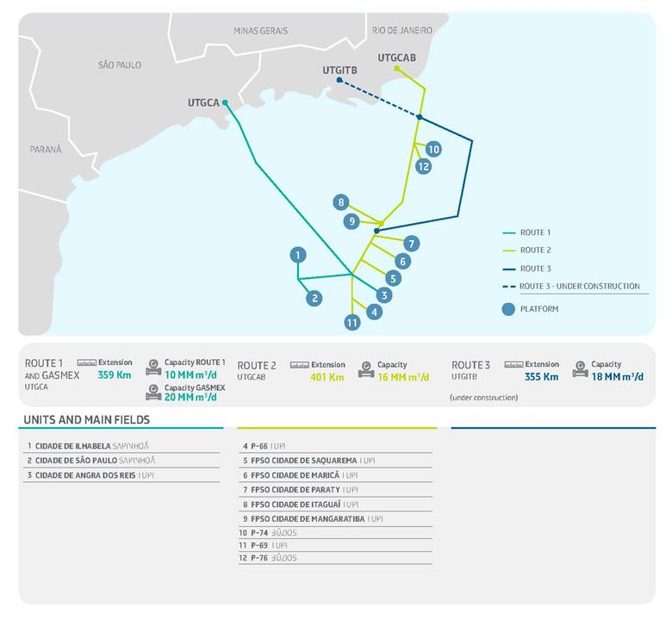Click the Route 2 capacity pipeline icon
This screenshot has width=672, height=619.
click(366, 371)
